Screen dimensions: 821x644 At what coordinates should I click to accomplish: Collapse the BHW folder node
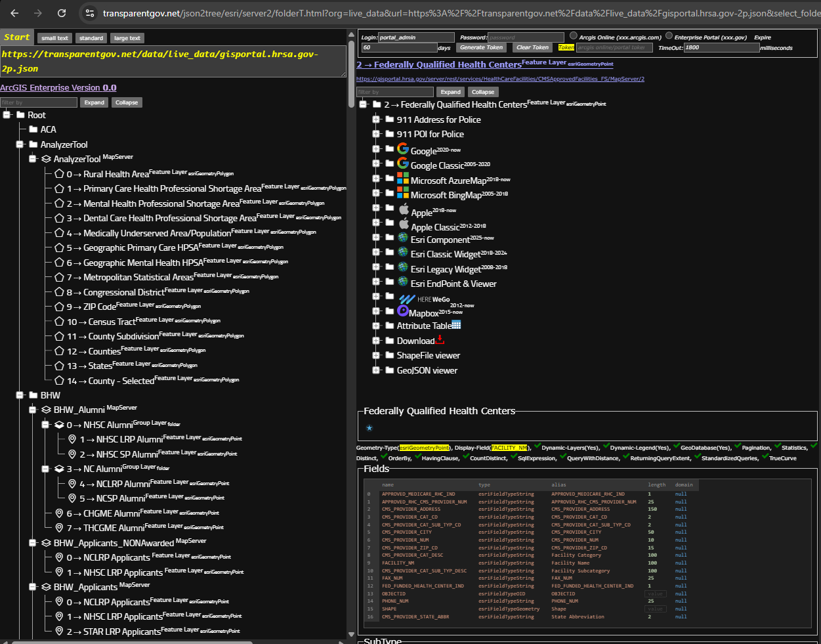[20, 395]
